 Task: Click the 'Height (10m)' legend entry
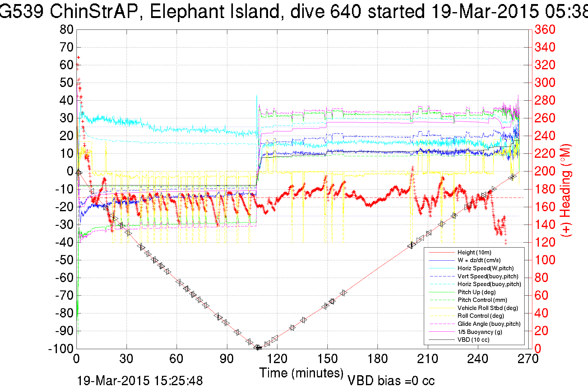click(x=474, y=252)
